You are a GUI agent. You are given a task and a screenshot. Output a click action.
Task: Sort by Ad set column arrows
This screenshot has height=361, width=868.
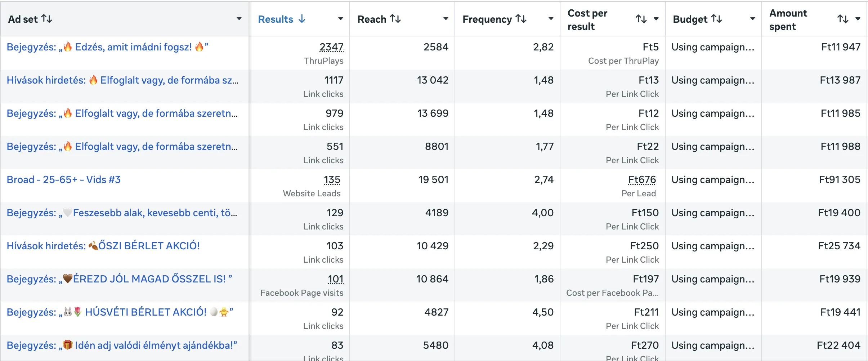47,19
